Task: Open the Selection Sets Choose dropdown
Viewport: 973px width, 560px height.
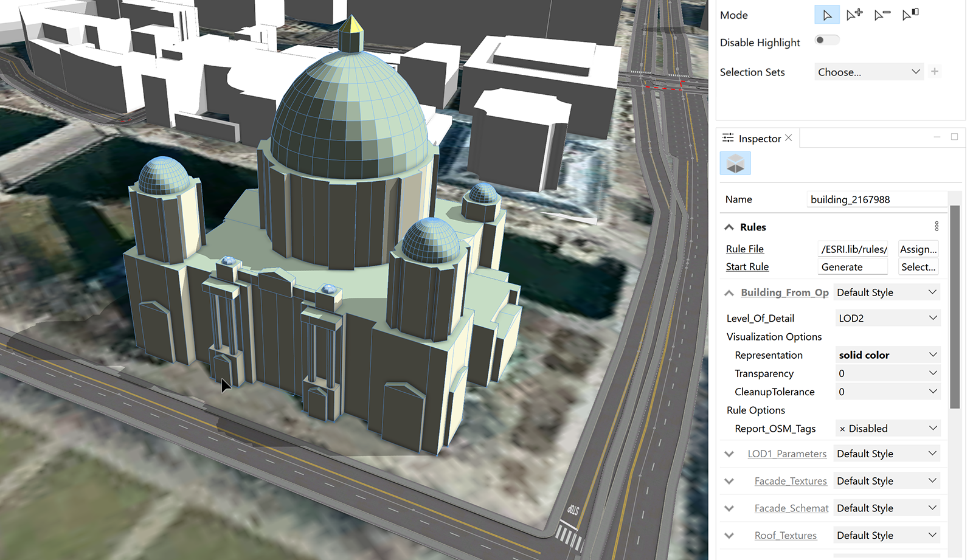Action: coord(868,72)
